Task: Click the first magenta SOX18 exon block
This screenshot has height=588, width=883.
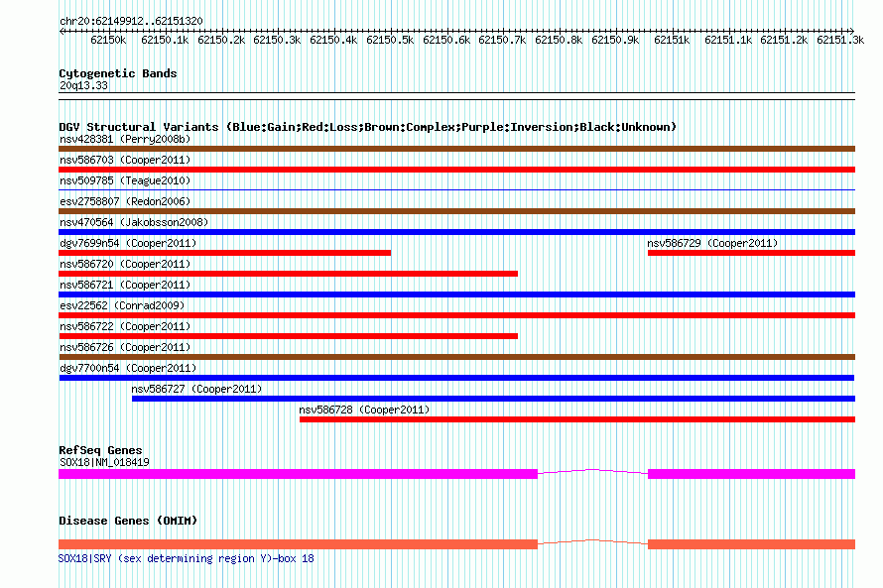Action: tap(298, 474)
